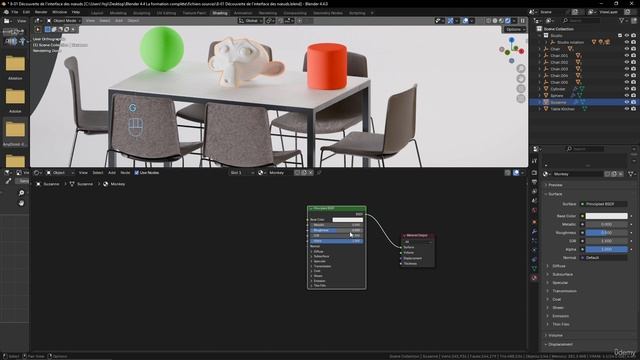Open the viewport Options dropdown

click(x=515, y=29)
